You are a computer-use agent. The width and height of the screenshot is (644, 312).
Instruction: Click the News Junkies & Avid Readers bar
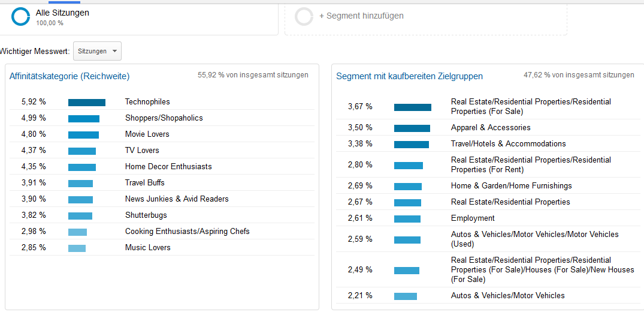(x=80, y=200)
